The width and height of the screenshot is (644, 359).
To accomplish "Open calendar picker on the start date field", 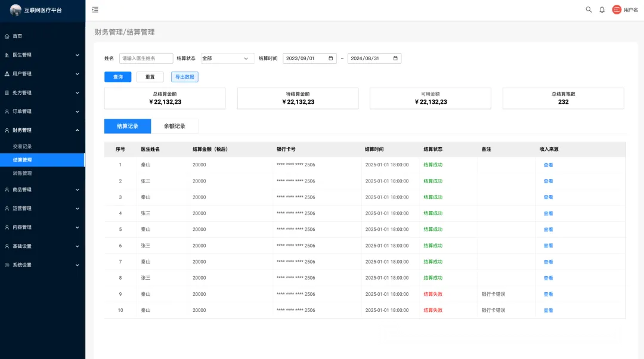I will 332,58.
